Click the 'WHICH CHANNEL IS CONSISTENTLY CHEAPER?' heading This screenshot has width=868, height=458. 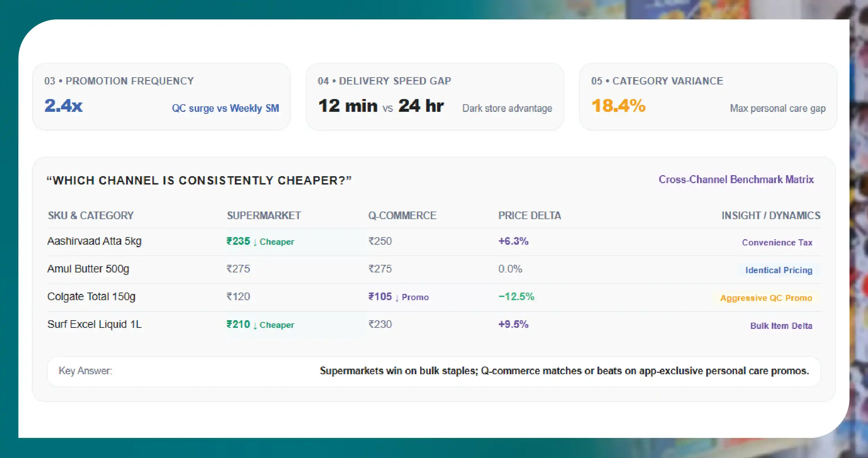(x=199, y=180)
